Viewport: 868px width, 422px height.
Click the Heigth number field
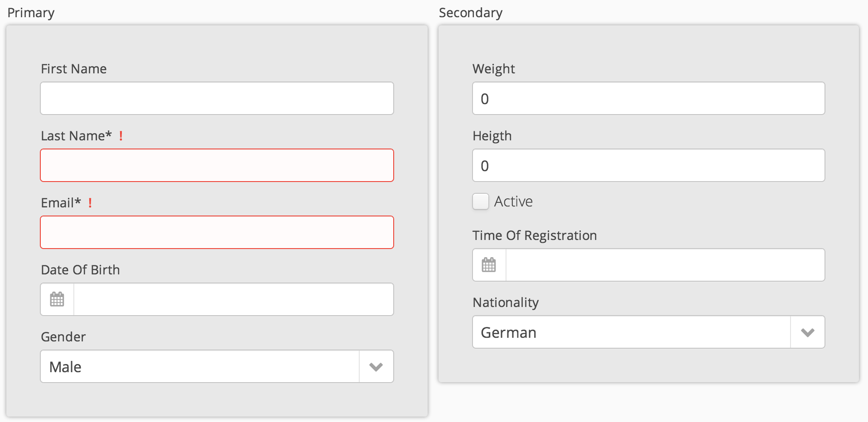[648, 165]
